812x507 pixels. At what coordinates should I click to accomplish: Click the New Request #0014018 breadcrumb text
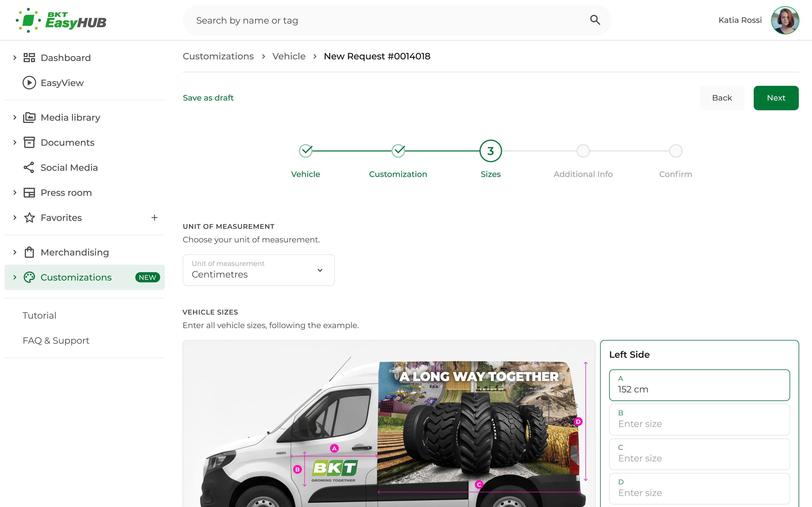pos(377,56)
